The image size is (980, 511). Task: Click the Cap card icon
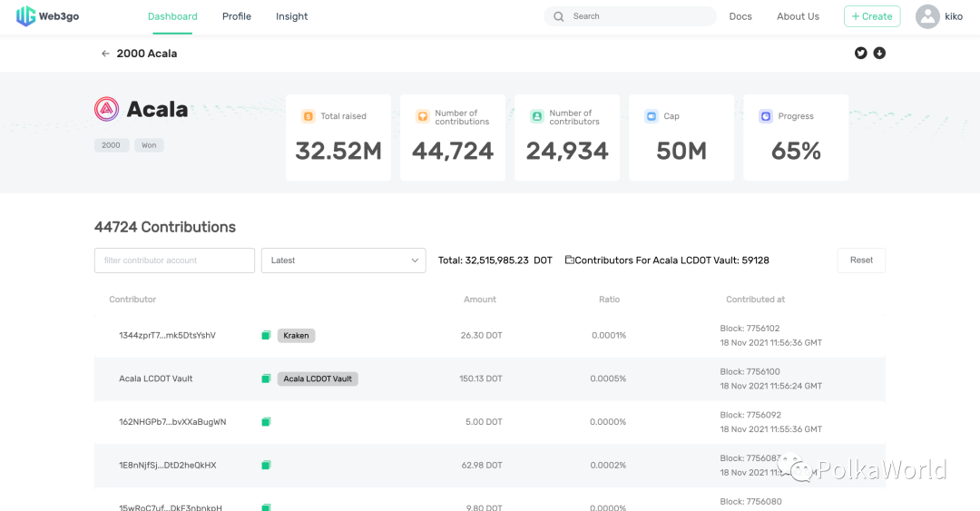tap(652, 116)
